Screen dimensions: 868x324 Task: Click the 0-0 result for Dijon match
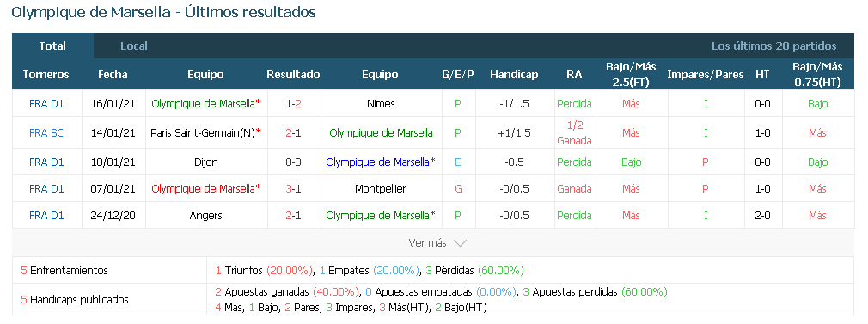[x=293, y=162]
